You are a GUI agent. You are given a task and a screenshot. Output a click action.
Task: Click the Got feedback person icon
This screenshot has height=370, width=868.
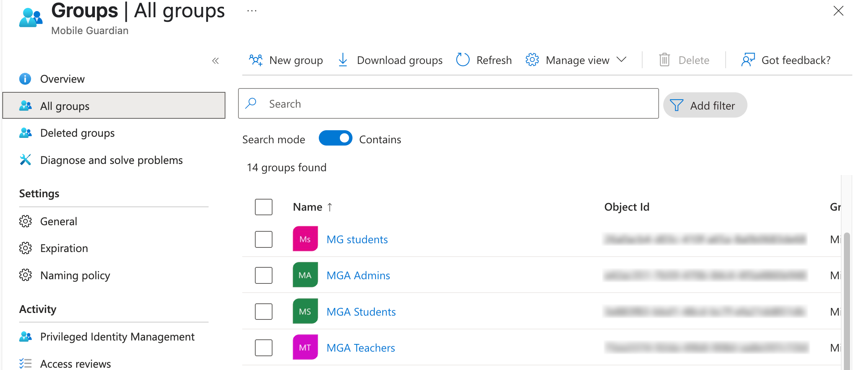[748, 60]
